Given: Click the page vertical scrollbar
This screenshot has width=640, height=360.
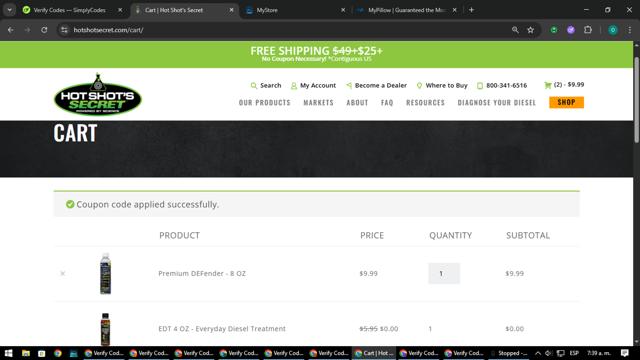Looking at the screenshot, I should [x=636, y=100].
